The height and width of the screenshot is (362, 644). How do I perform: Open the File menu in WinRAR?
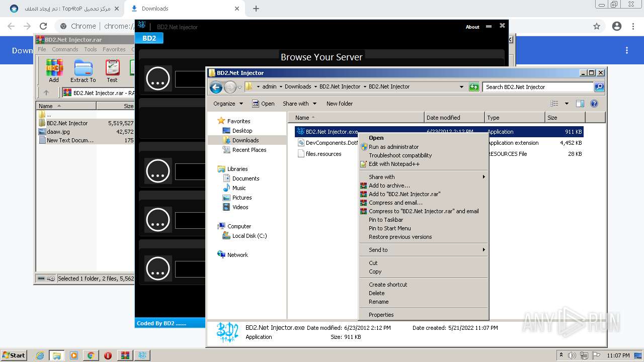click(42, 49)
